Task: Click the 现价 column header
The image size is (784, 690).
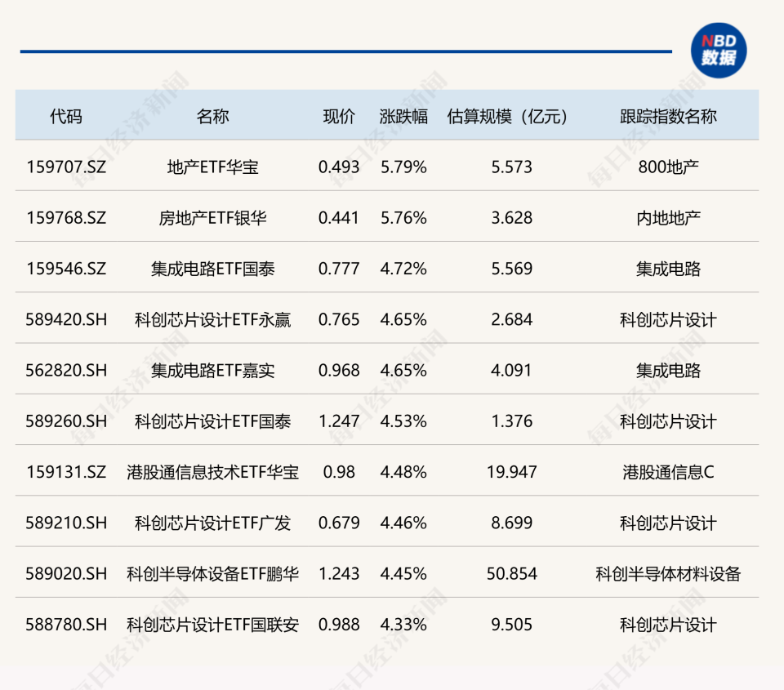Action: click(x=339, y=117)
